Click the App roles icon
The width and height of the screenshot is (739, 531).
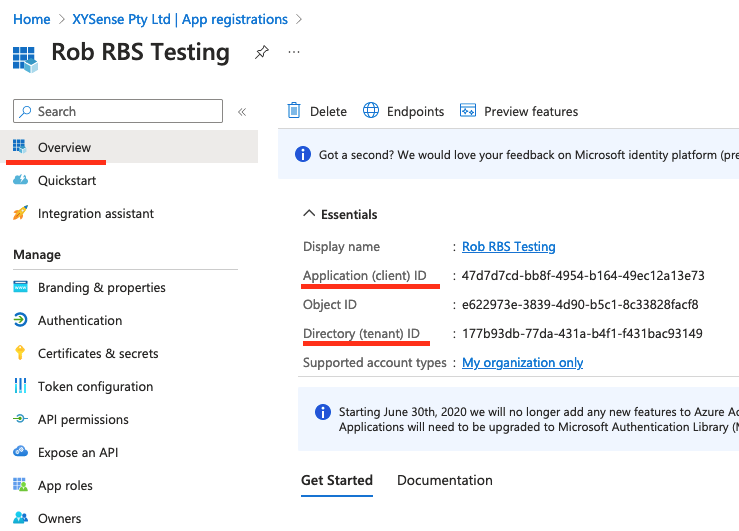click(20, 484)
